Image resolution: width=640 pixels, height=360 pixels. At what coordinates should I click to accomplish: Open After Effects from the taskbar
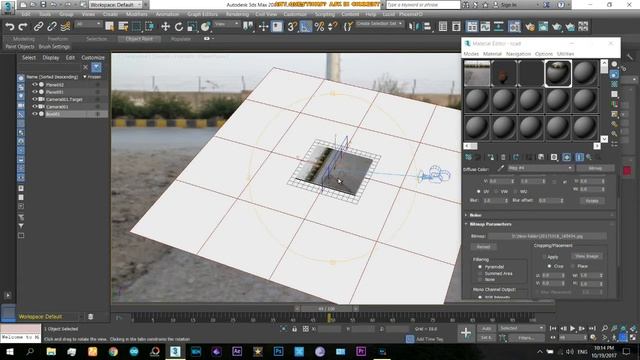tap(237, 351)
